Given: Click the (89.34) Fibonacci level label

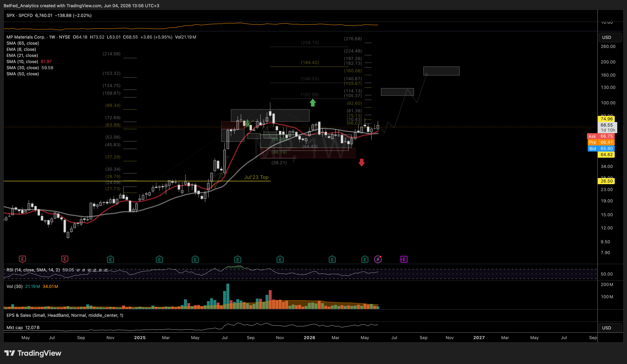Looking at the screenshot, I should pos(113,105).
